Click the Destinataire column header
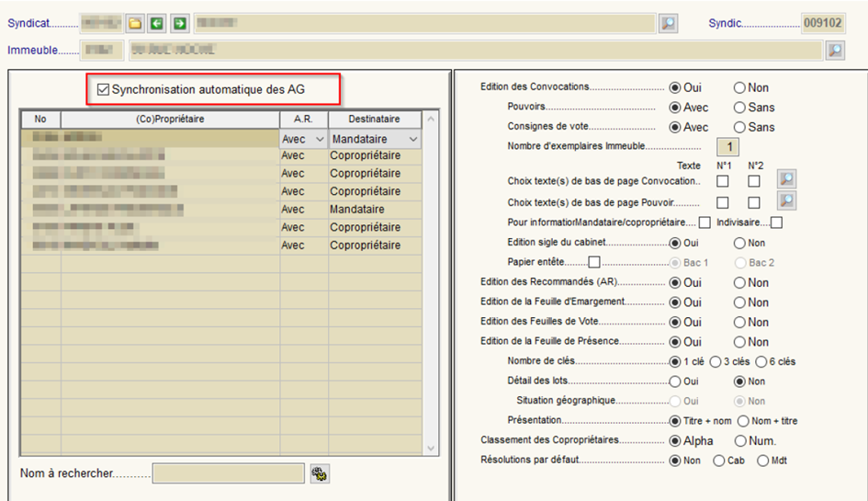This screenshot has width=868, height=501. click(375, 119)
